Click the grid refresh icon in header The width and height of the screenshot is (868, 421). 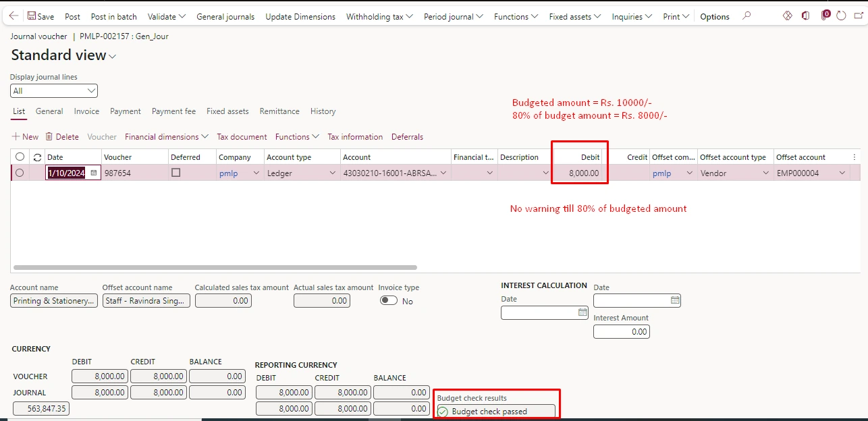point(38,157)
